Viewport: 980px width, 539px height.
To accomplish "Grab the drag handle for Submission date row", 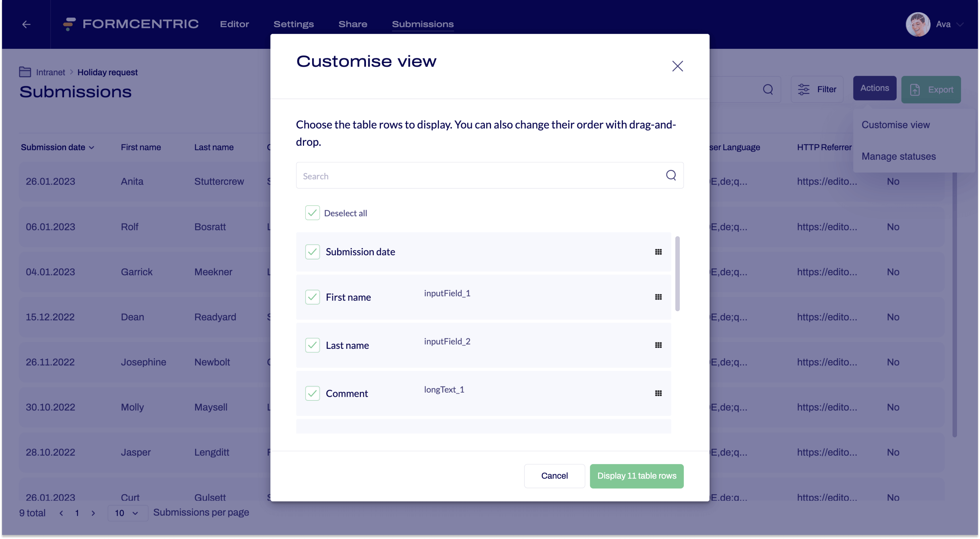I will (x=658, y=252).
